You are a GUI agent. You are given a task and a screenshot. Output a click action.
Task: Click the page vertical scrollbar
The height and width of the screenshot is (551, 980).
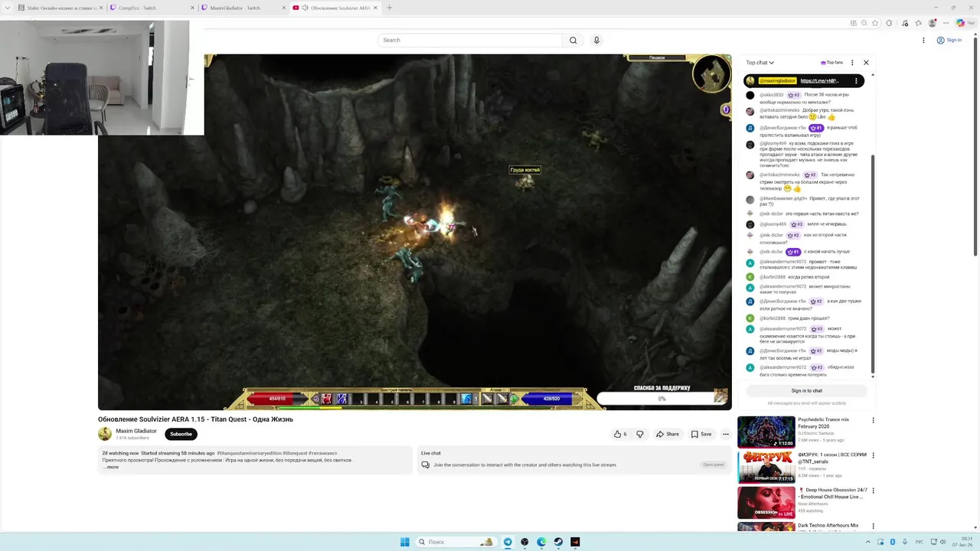pyautogui.click(x=975, y=145)
